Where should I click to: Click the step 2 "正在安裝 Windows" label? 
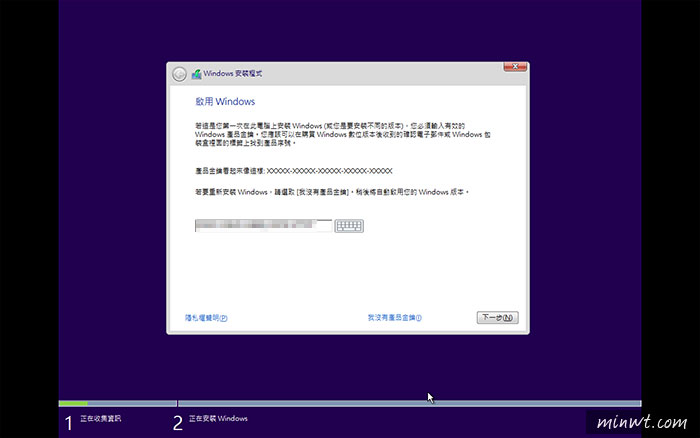point(218,418)
